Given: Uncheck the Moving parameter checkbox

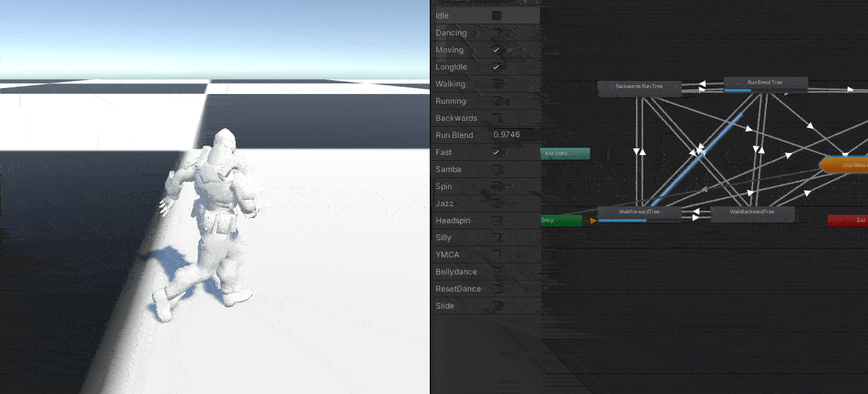Looking at the screenshot, I should (497, 49).
